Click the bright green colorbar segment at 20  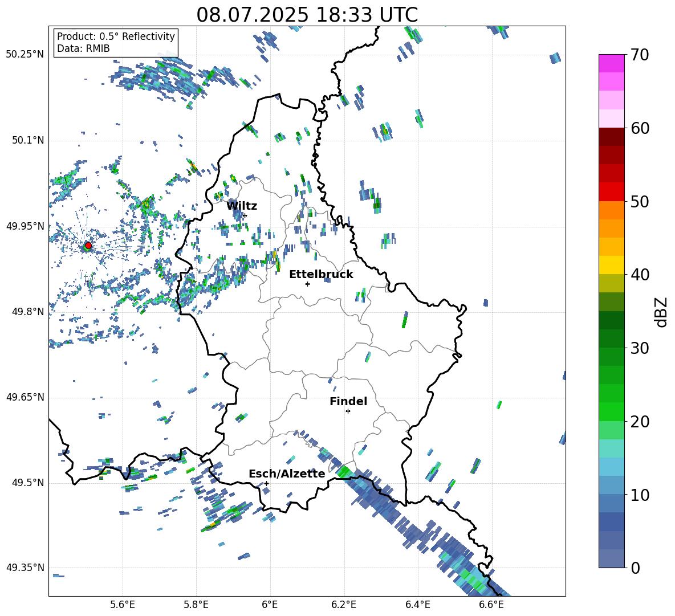coord(611,411)
